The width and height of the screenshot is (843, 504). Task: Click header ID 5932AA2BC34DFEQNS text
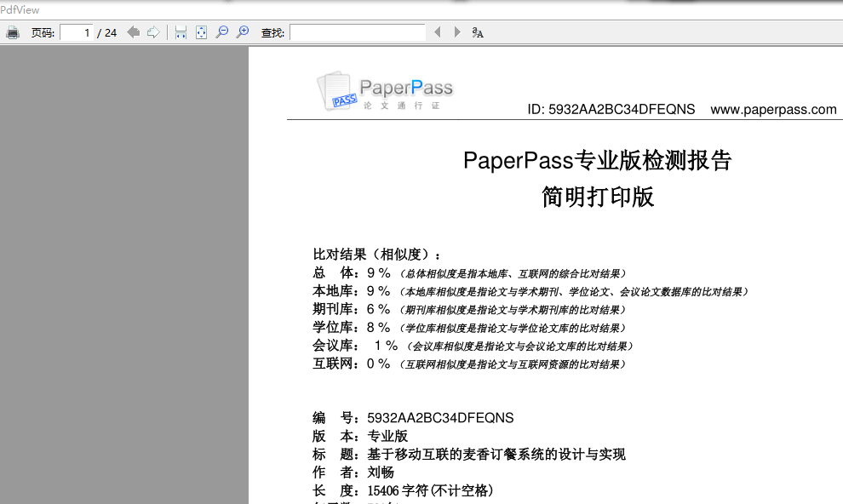click(611, 110)
